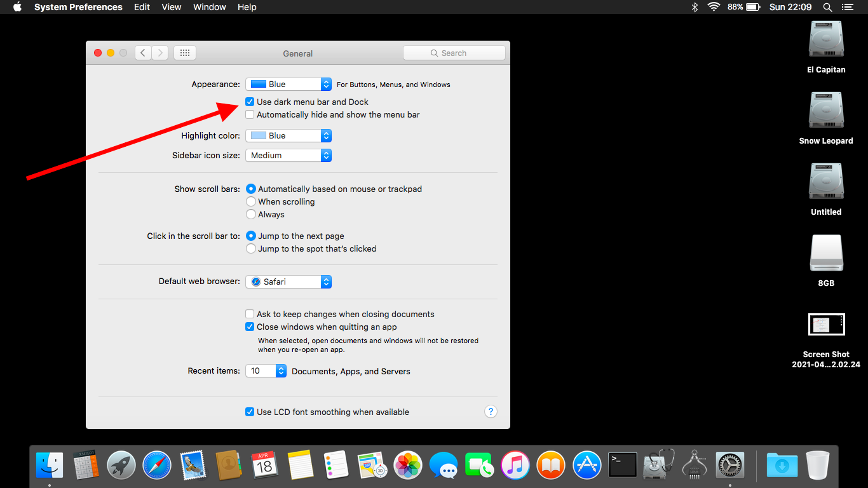
Task: Open Launchpad rocket icon in Dock
Action: pos(121,465)
